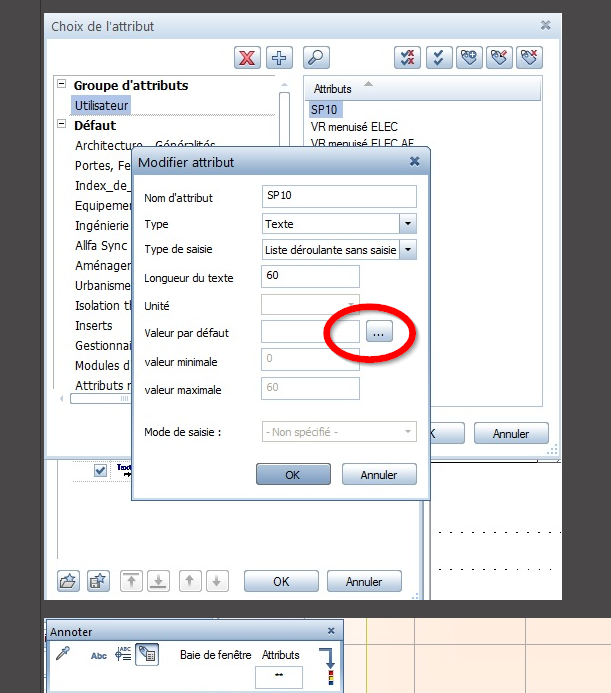Click Annuler in Choix de l'attribut window
This screenshot has width=611, height=693.
tap(511, 433)
